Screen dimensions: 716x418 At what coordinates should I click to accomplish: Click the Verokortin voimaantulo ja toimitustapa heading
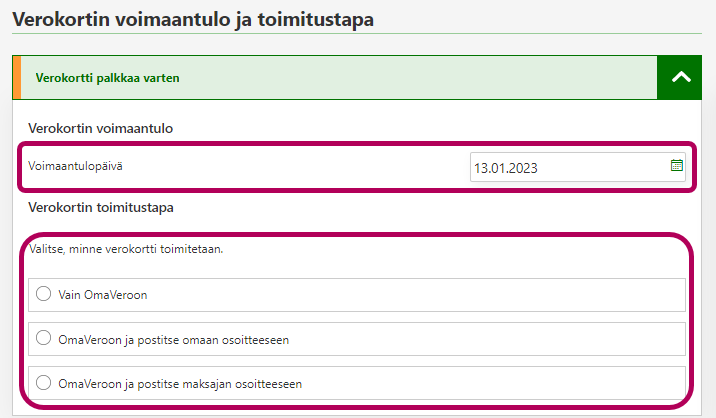point(192,19)
